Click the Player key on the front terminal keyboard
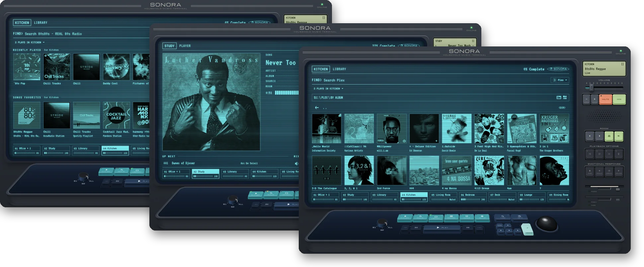 [x=405, y=218]
